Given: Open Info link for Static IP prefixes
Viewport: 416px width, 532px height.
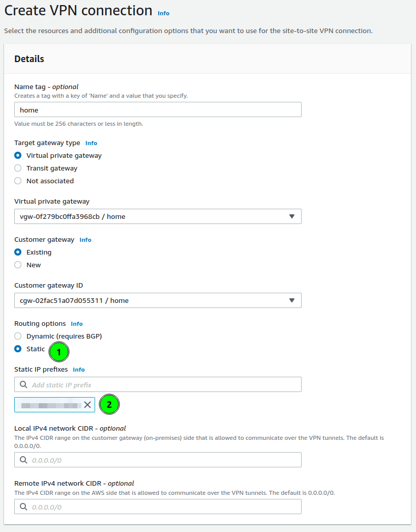Looking at the screenshot, I should [79, 370].
